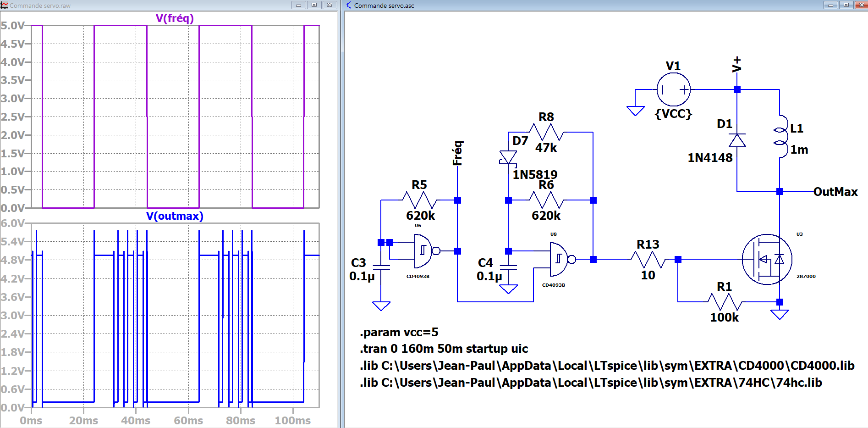Click the OutMax net label

tap(835, 192)
